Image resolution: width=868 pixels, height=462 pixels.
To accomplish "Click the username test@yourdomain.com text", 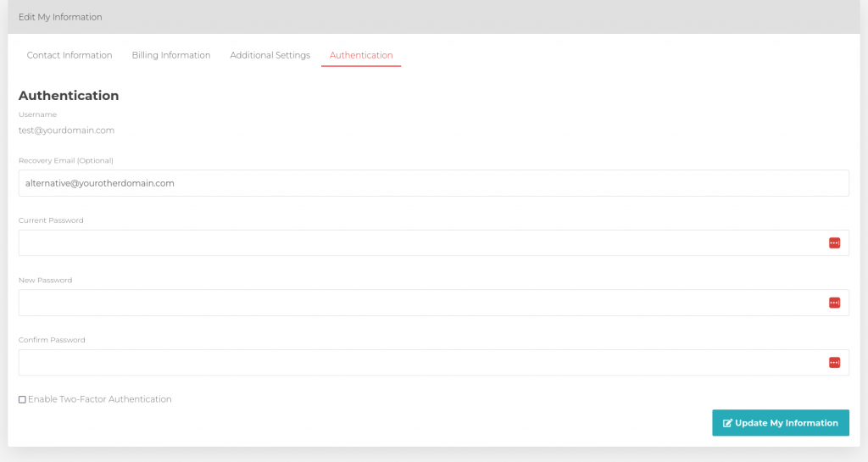I will tap(66, 131).
